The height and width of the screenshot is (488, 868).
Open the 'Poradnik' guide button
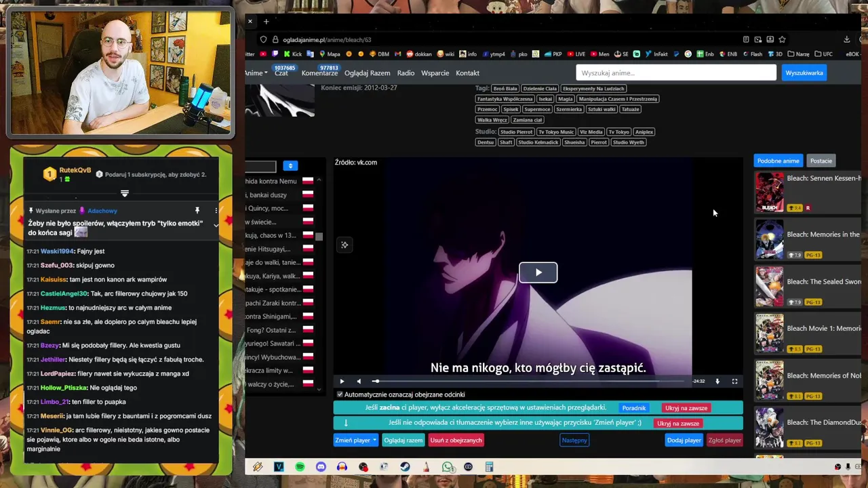pos(633,408)
